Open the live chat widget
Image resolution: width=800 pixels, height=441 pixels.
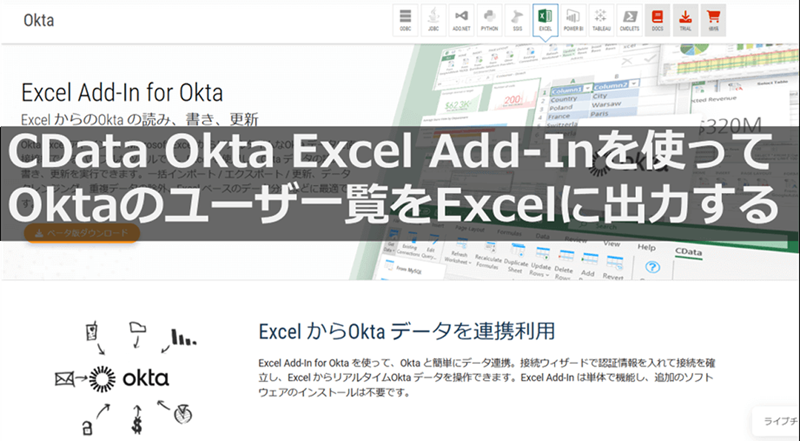click(777, 421)
